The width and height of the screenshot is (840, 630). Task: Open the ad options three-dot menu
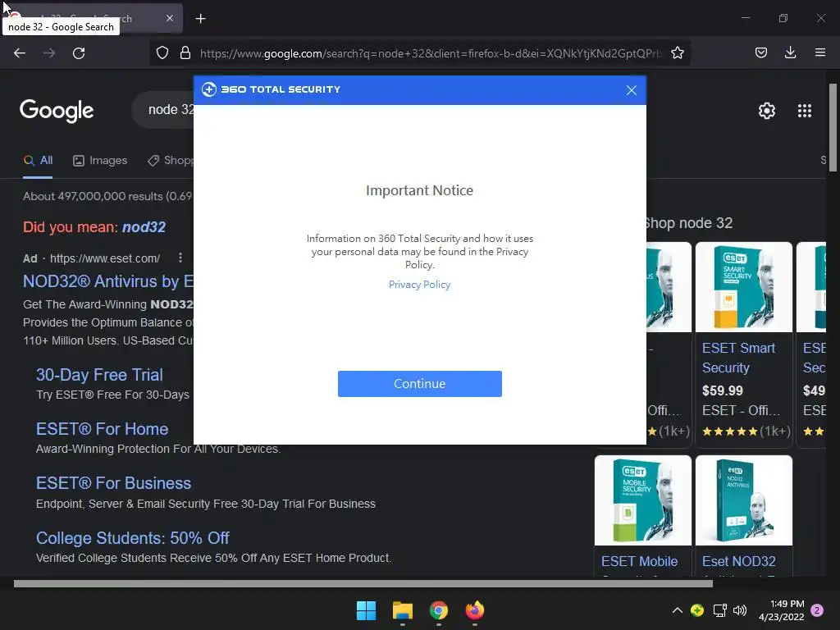pos(180,258)
